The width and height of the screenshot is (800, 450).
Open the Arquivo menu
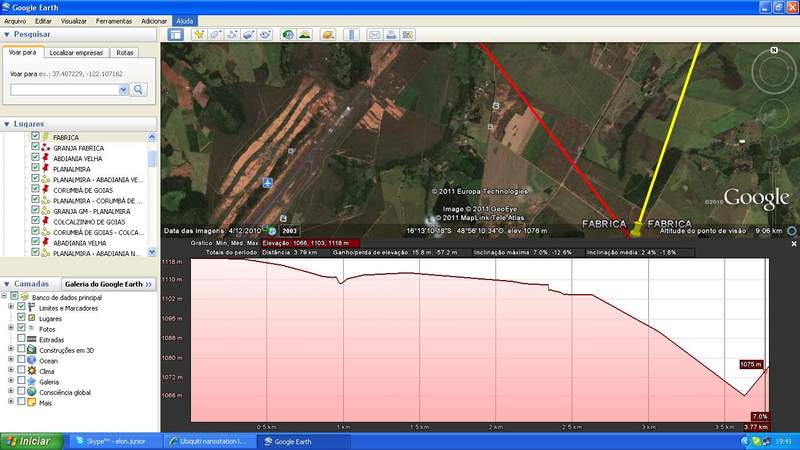pyautogui.click(x=15, y=21)
